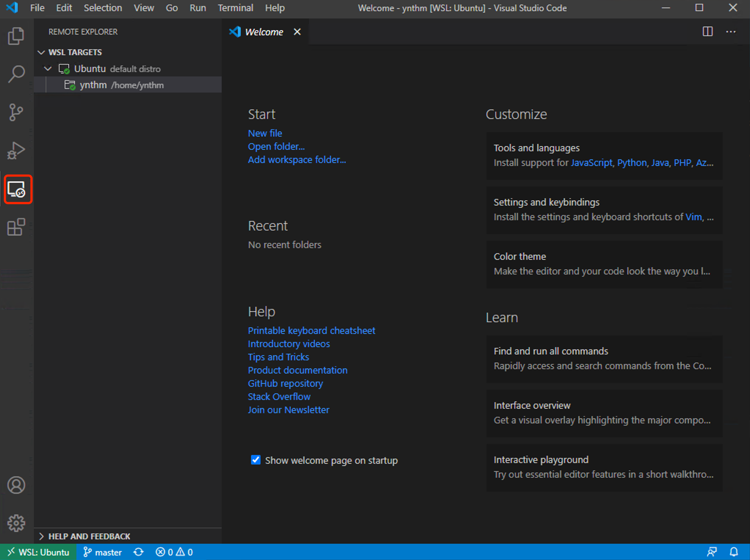This screenshot has width=750, height=560.
Task: Open the Explorer sidebar icon
Action: coord(16,36)
